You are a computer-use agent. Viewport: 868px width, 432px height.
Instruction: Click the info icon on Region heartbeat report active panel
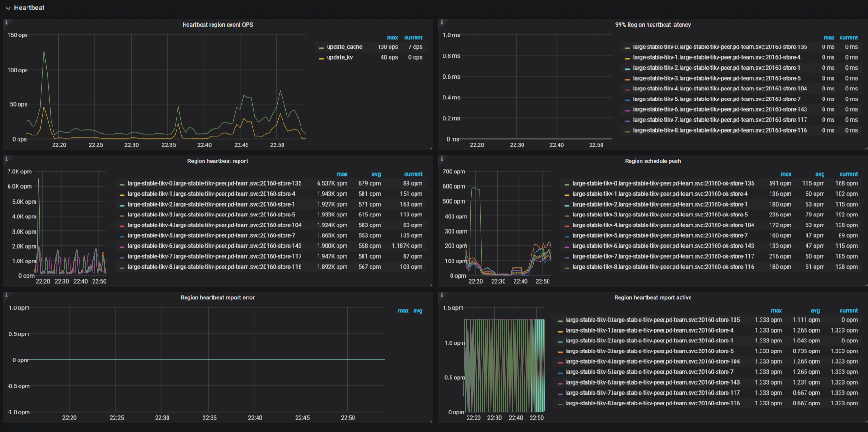pyautogui.click(x=441, y=295)
